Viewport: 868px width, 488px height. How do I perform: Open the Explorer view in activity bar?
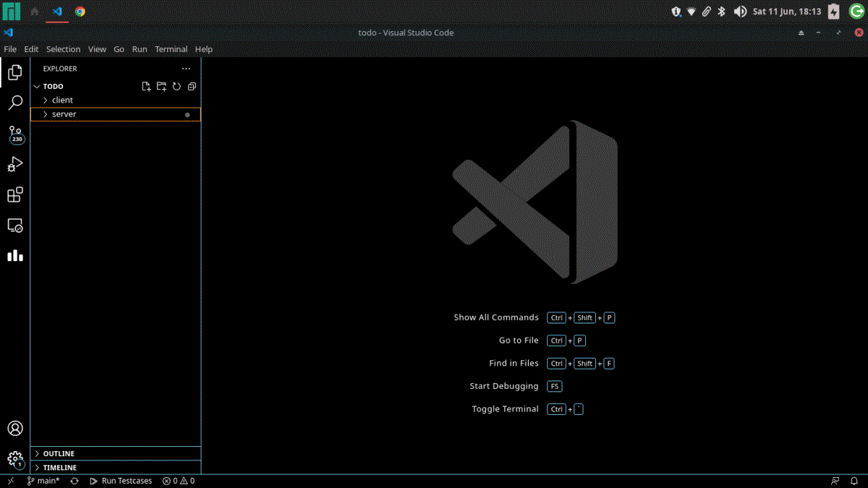[x=15, y=72]
